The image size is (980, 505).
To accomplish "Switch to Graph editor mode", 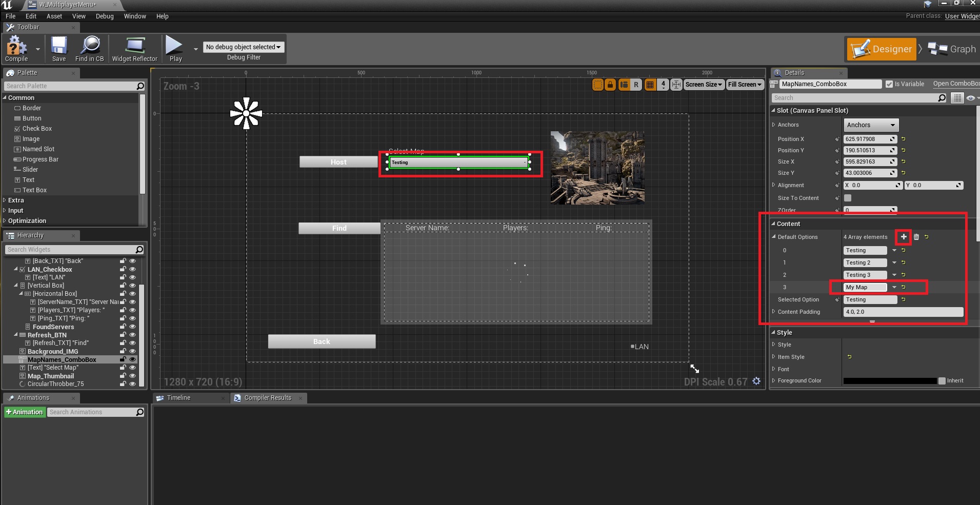I will (952, 49).
